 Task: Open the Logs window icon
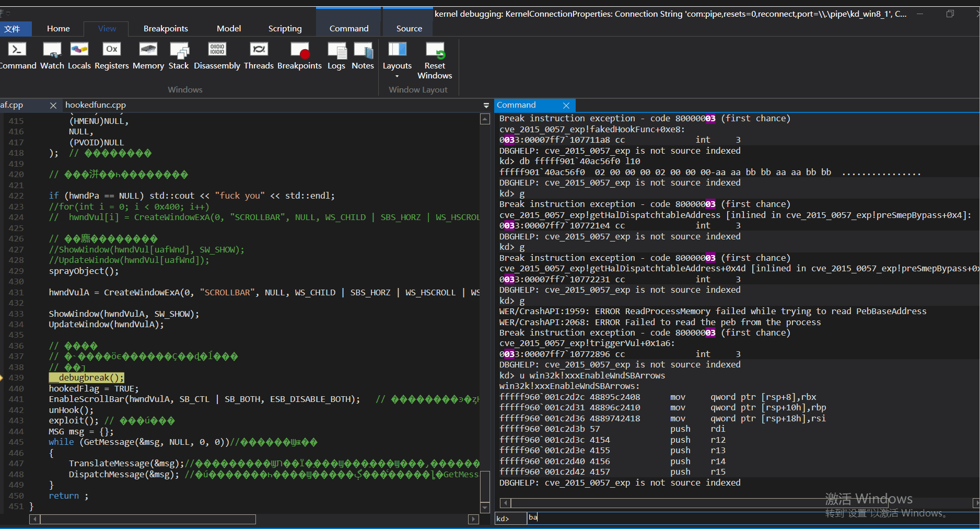(x=336, y=56)
